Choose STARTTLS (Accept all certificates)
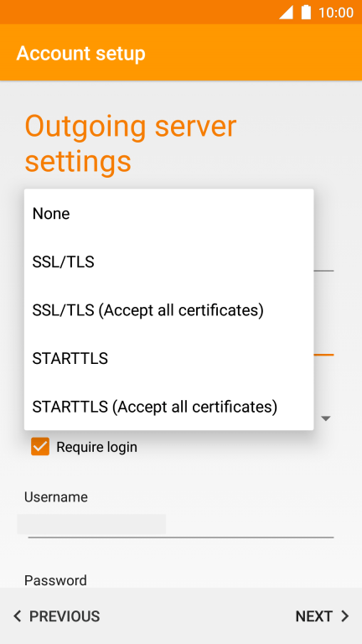The height and width of the screenshot is (644, 362). click(x=168, y=407)
